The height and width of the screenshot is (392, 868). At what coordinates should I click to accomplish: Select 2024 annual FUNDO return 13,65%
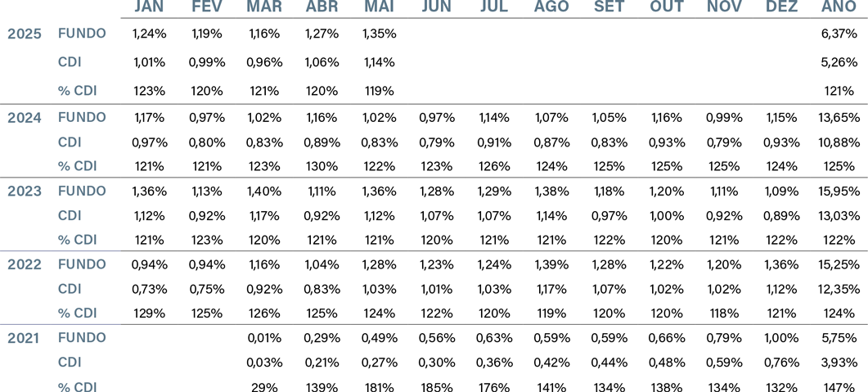click(x=839, y=117)
